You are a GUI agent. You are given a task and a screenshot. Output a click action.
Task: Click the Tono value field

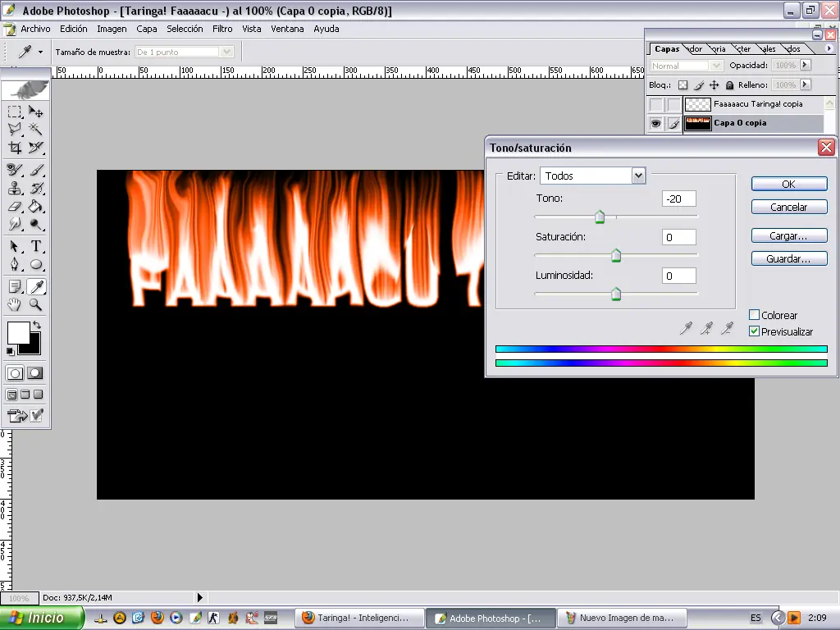(678, 199)
